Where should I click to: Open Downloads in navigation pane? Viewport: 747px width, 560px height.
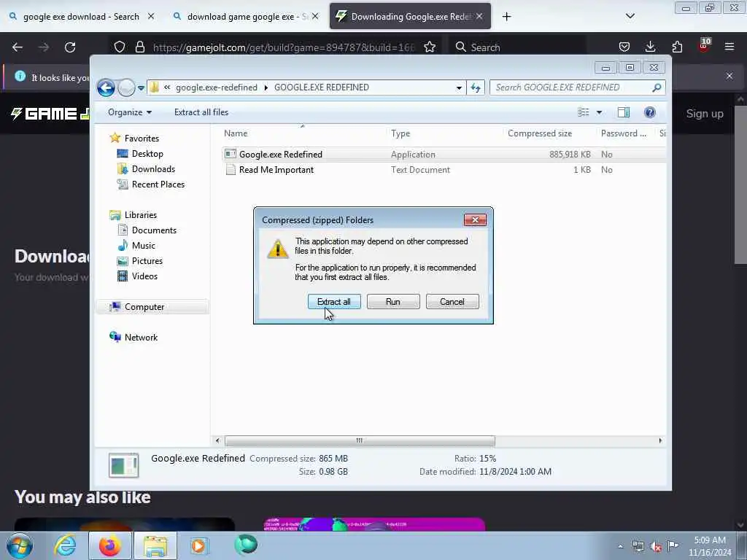[153, 169]
